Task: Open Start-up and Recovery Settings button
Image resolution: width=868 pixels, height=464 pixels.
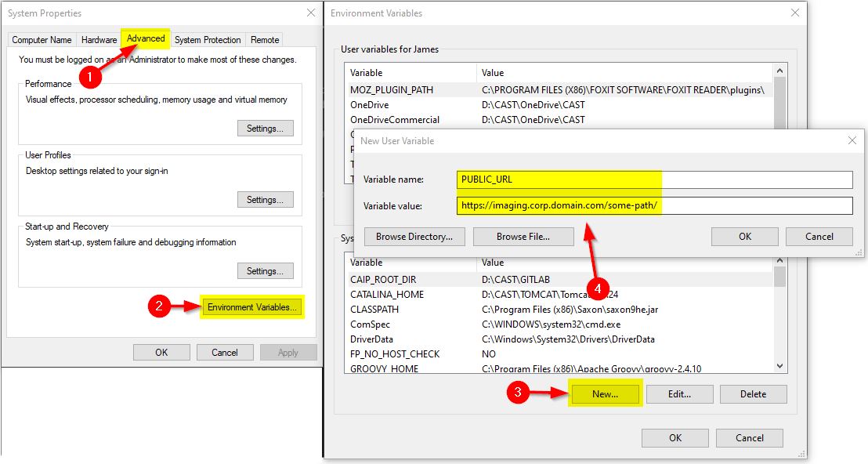Action: pos(266,271)
